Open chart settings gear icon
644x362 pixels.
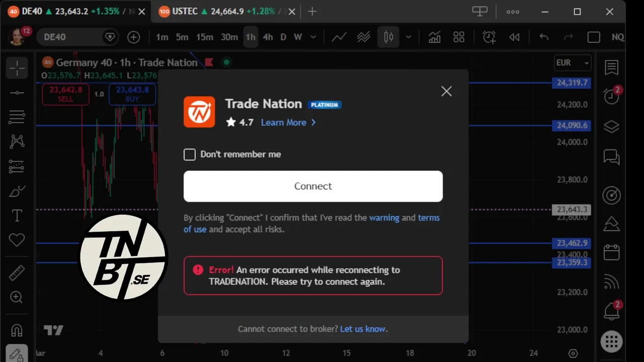pos(573,353)
